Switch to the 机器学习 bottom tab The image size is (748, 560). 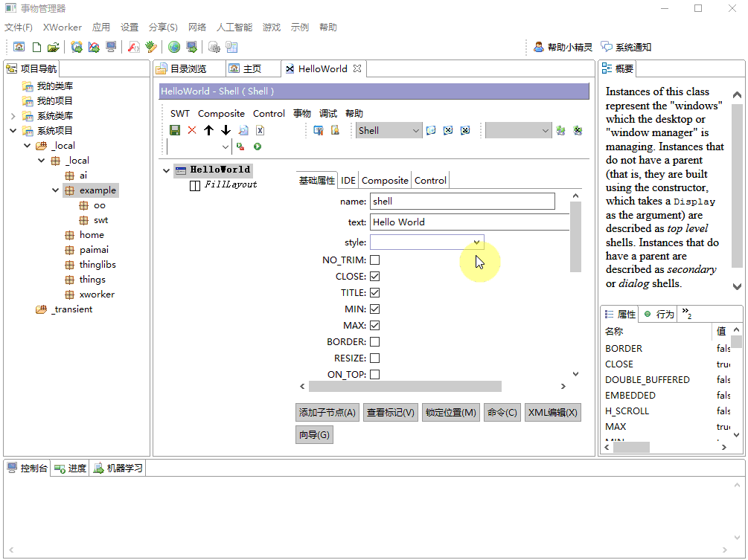[x=118, y=468]
